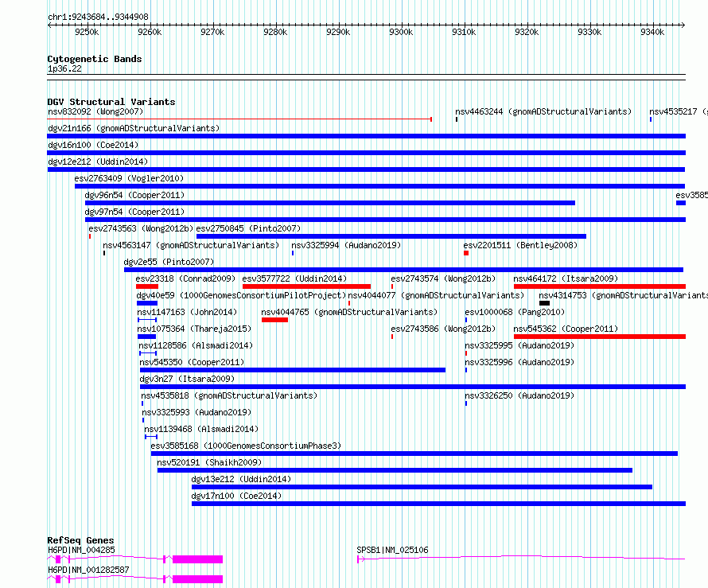
Task: Select nsv4463244 gnomAD variant label
Action: pos(543,111)
